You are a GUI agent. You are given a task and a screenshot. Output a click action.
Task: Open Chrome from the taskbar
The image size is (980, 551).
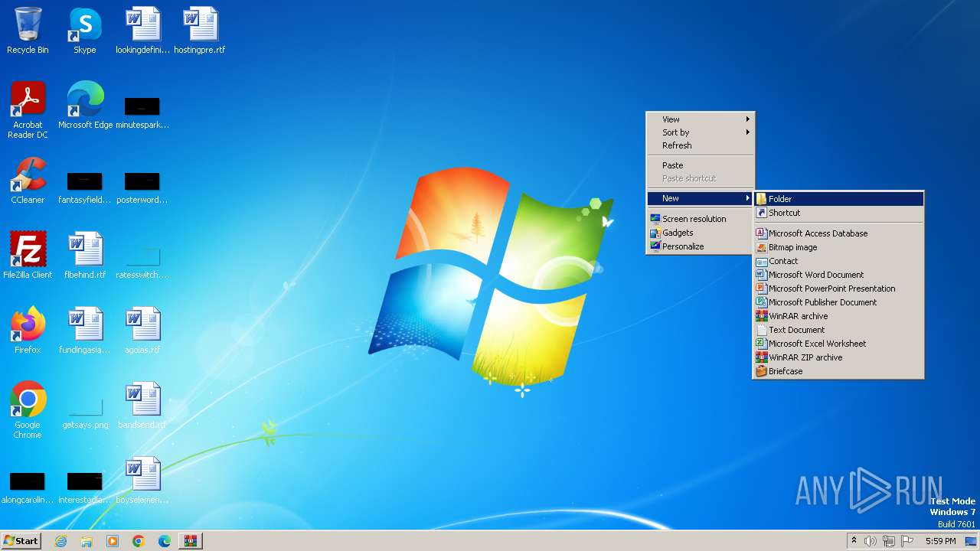[x=139, y=541]
